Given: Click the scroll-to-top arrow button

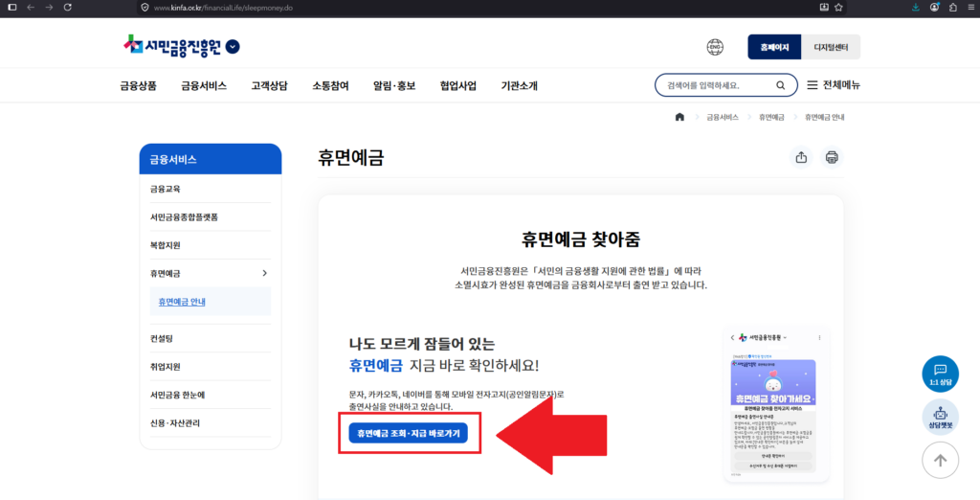Looking at the screenshot, I should pos(940,461).
